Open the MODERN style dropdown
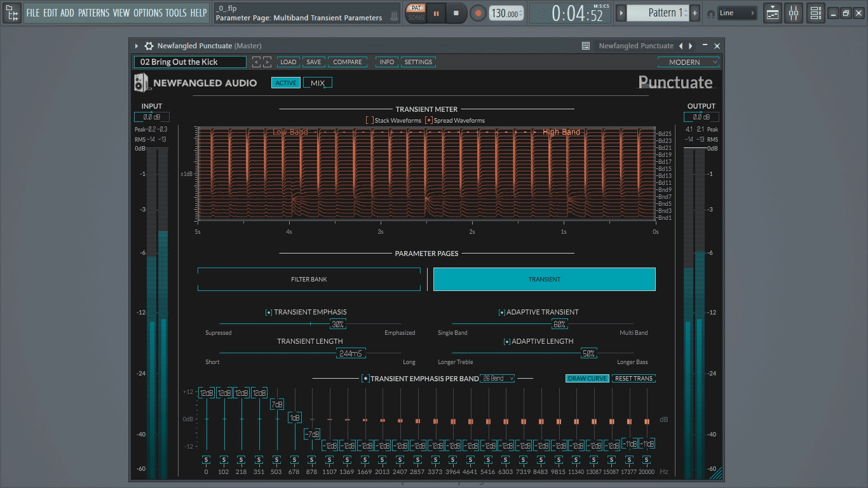 (688, 62)
